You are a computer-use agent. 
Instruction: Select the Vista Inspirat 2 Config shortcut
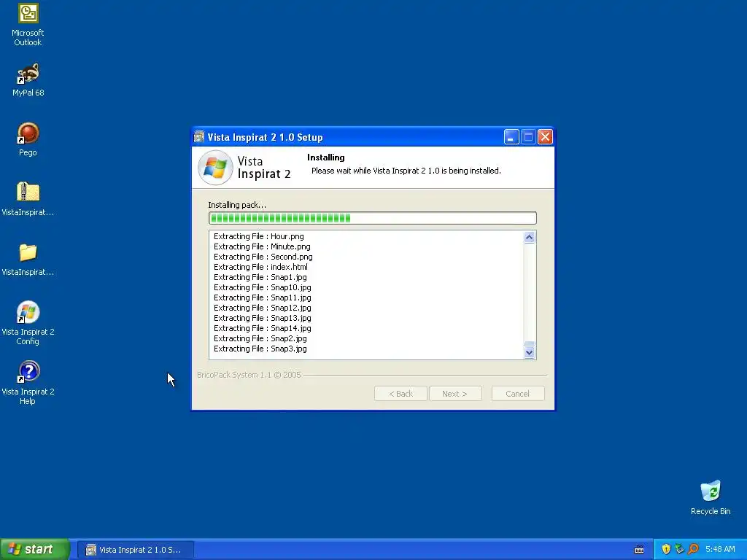pos(28,323)
